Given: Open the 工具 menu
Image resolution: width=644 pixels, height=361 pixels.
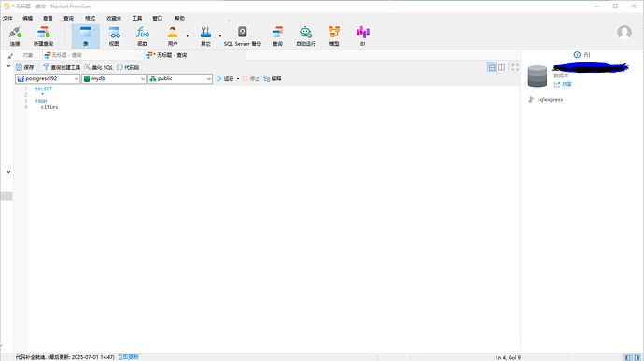Looking at the screenshot, I should 137,18.
